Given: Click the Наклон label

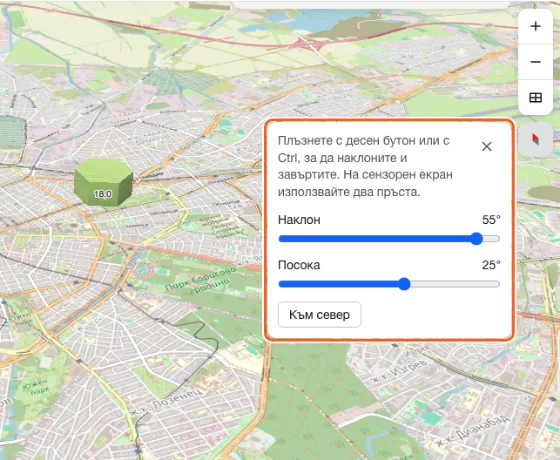Looking at the screenshot, I should pyautogui.click(x=299, y=220).
